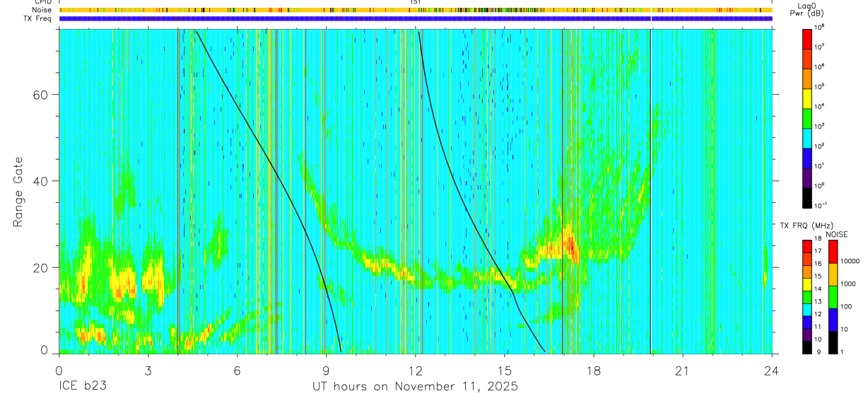Click the x-axis tick label "12"
Image resolution: width=868 pixels, height=401 pixels.
[416, 371]
